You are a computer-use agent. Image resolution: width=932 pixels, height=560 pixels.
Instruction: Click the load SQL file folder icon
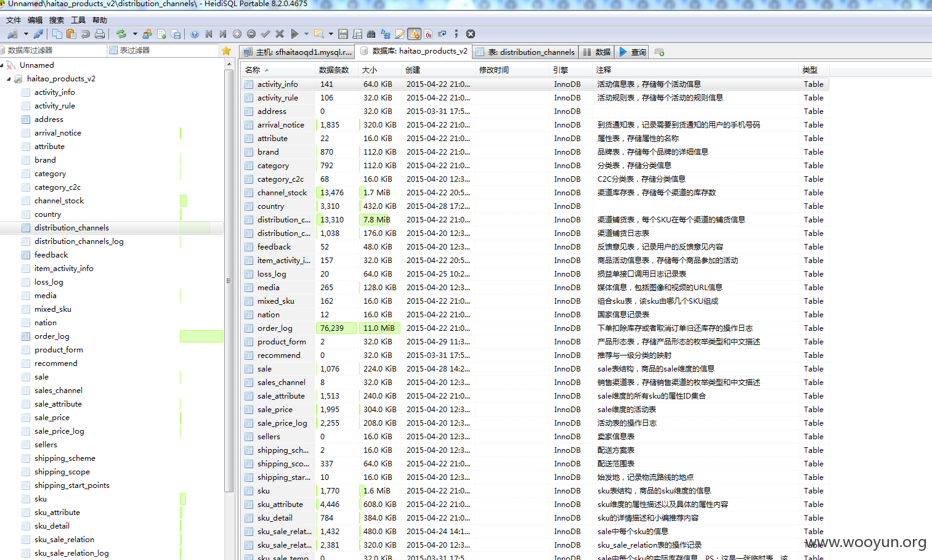point(318,34)
